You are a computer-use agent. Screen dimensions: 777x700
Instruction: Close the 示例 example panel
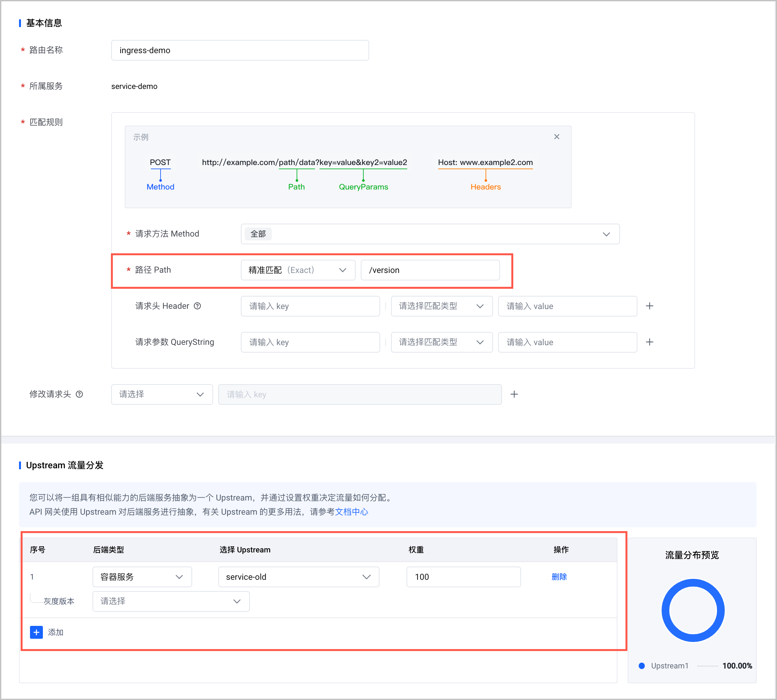click(556, 137)
